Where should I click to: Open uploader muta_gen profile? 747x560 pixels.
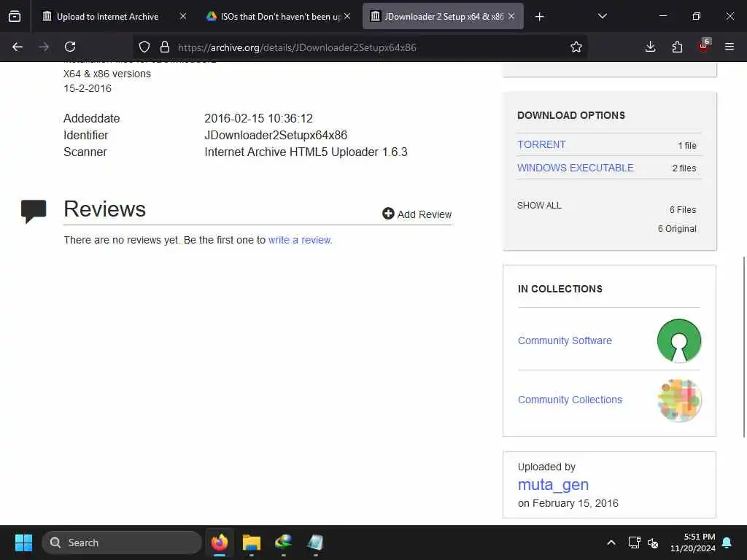(553, 484)
